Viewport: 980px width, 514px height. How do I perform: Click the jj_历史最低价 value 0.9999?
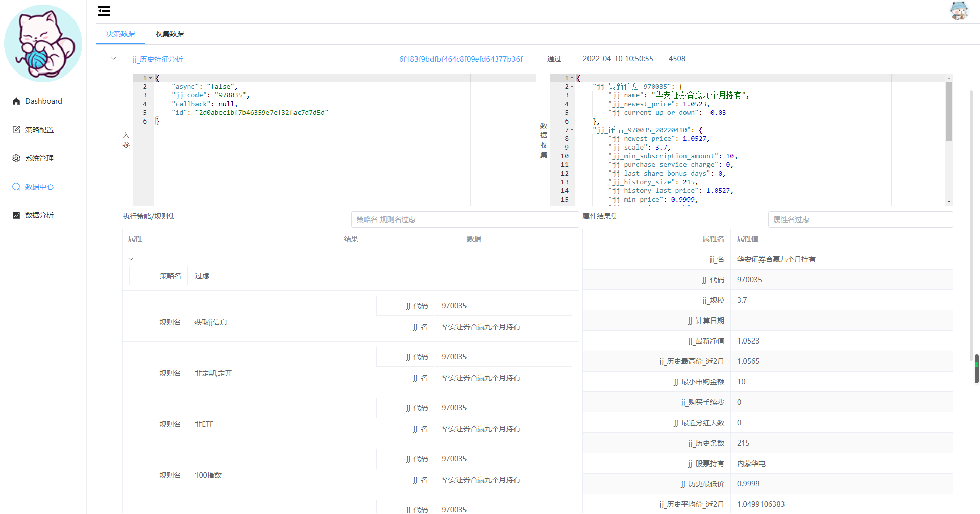tap(748, 484)
